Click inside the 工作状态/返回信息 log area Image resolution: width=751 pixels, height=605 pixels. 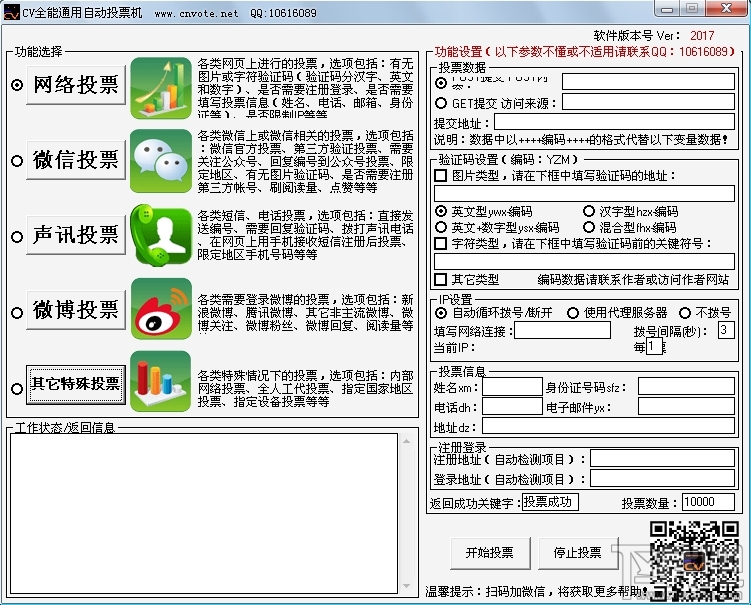point(204,514)
